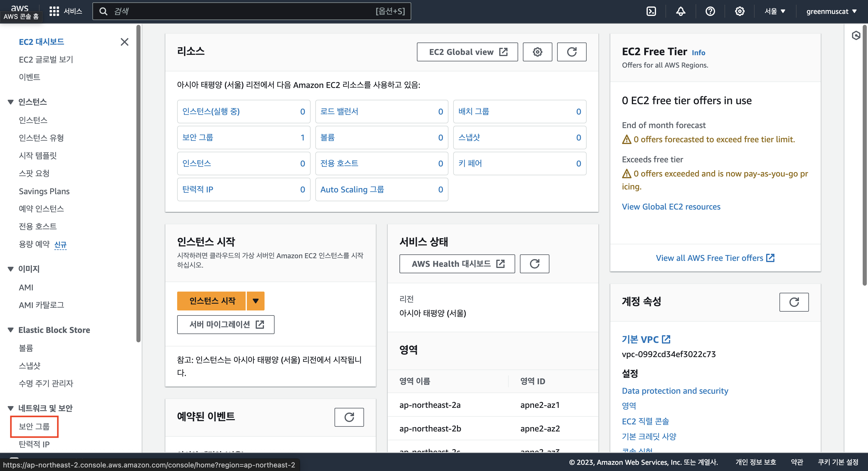
Task: Open resources panel settings gear
Action: (537, 52)
